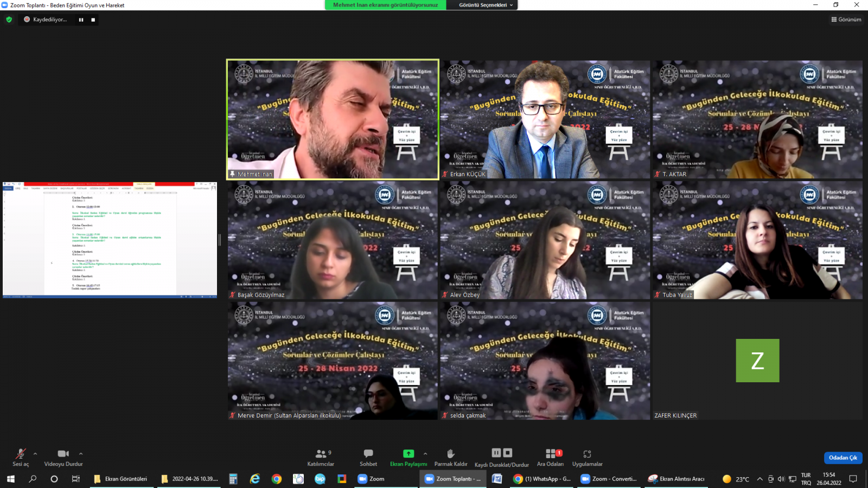Open video options arrow beside Videoyu Durdur
The height and width of the screenshot is (488, 868).
[81, 453]
